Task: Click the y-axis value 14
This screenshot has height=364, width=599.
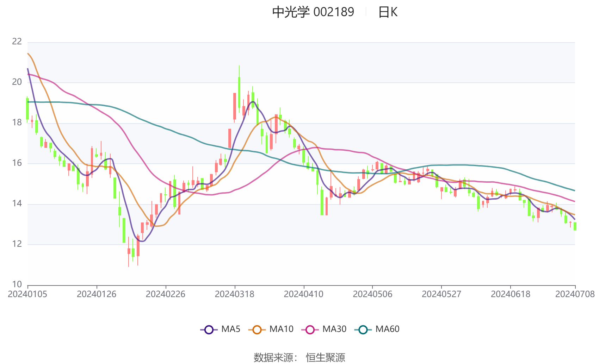Action: pyautogui.click(x=17, y=203)
